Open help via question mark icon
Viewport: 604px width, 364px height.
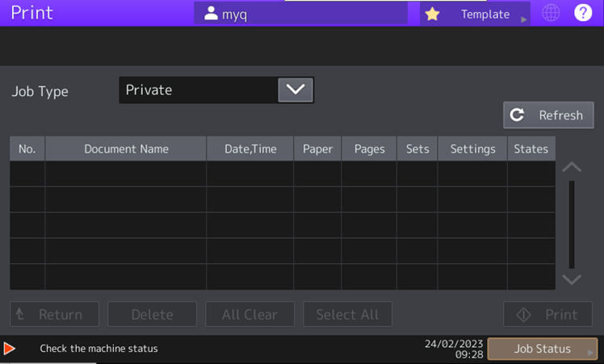[583, 14]
